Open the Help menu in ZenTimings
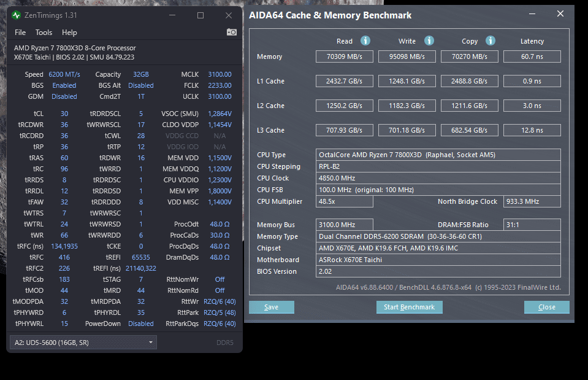The height and width of the screenshot is (380, 588). point(69,33)
